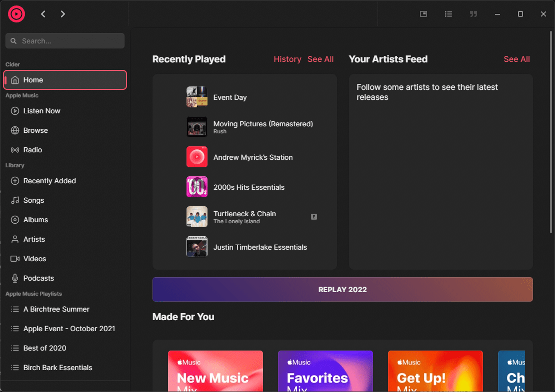Click the Albums disc icon
This screenshot has height=392, width=555.
coord(15,220)
